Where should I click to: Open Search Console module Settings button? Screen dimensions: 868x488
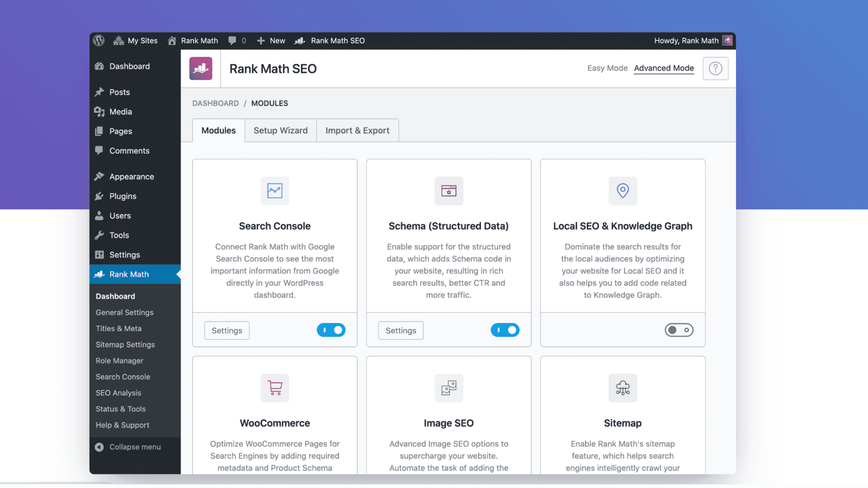coord(226,331)
